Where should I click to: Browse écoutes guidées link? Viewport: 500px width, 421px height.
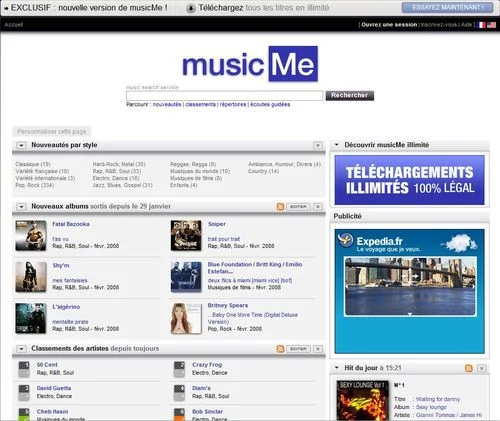(270, 104)
